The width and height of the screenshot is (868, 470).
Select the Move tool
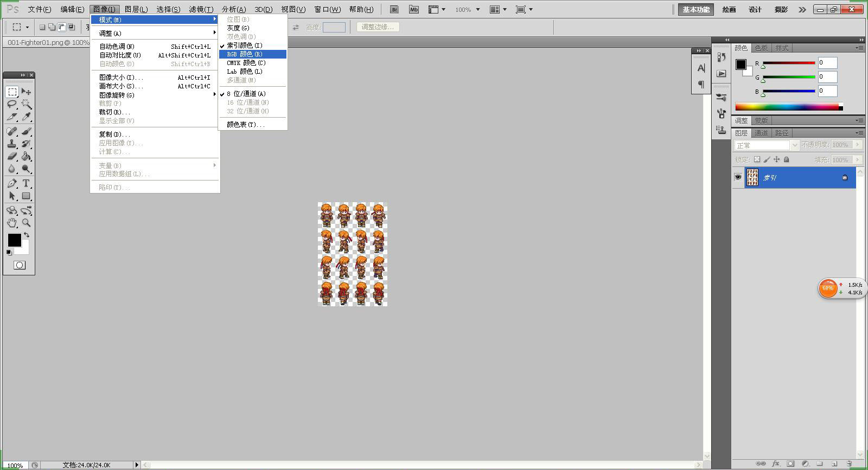(x=26, y=92)
